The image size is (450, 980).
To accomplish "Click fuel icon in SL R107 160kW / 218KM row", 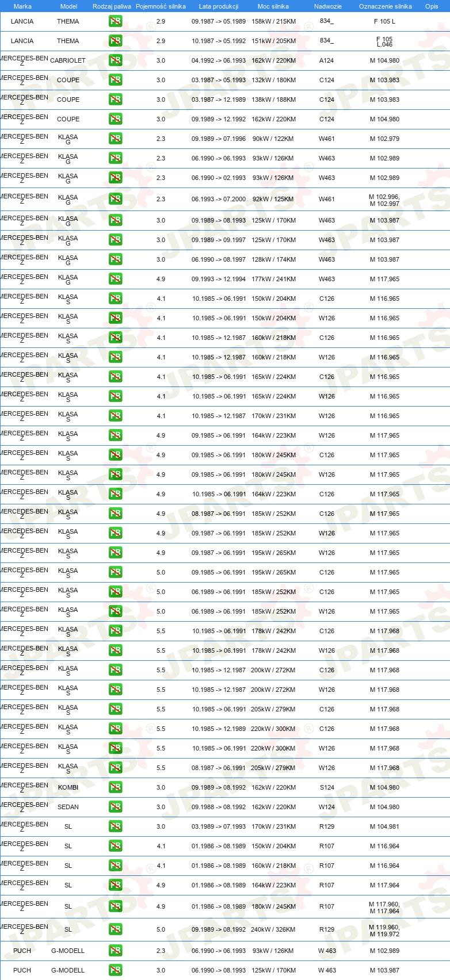I will click(x=115, y=866).
